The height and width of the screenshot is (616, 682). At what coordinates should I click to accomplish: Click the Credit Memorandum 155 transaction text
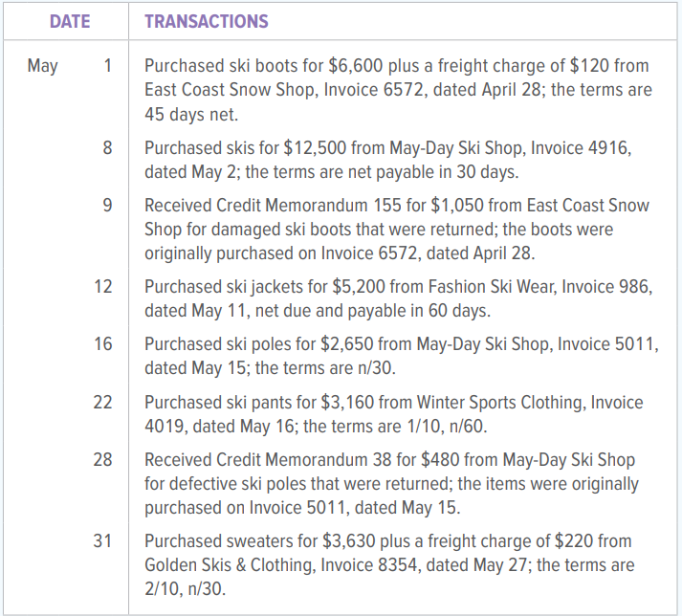pos(397,230)
